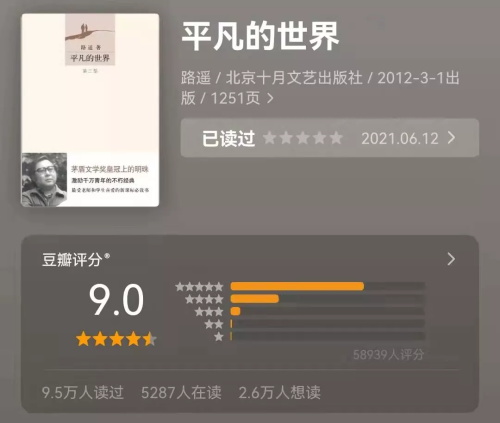Screen dimensions: 500x423
Task: Open the 平凡的世界 book cover thumbnail
Action: pos(90,110)
